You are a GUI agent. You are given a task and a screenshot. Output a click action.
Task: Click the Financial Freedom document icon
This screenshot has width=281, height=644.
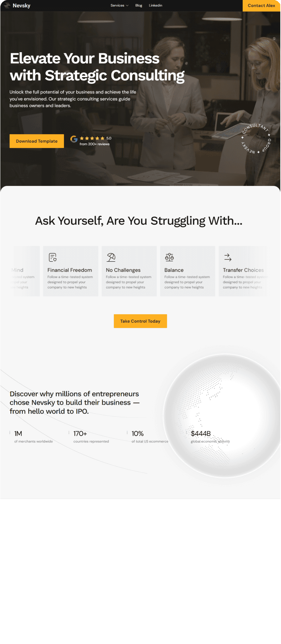click(53, 257)
